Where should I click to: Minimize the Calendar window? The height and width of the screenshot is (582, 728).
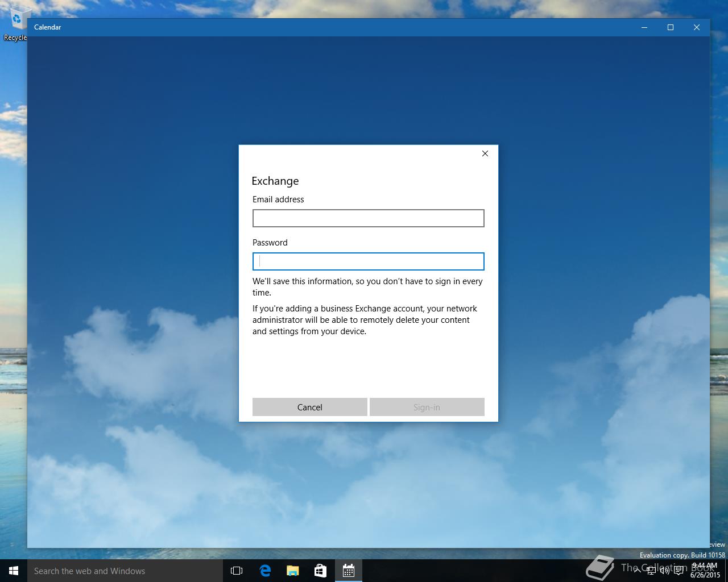tap(644, 27)
